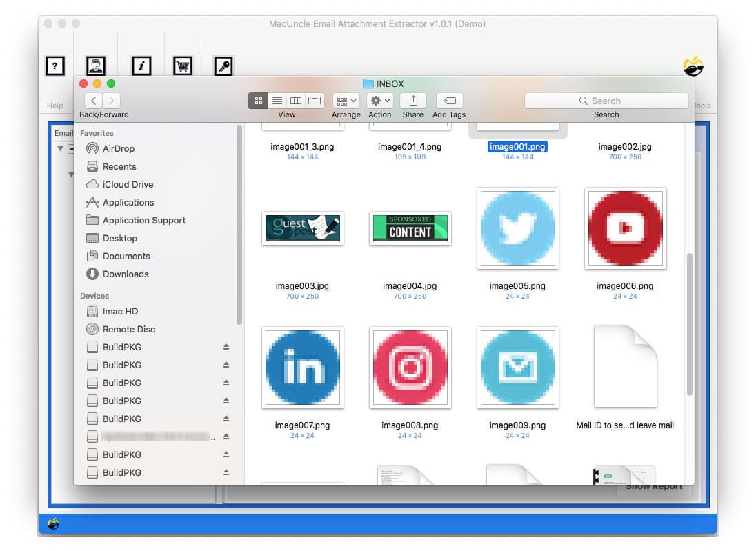Collapse the top tree triangle in MacUncle Email panel

60,148
